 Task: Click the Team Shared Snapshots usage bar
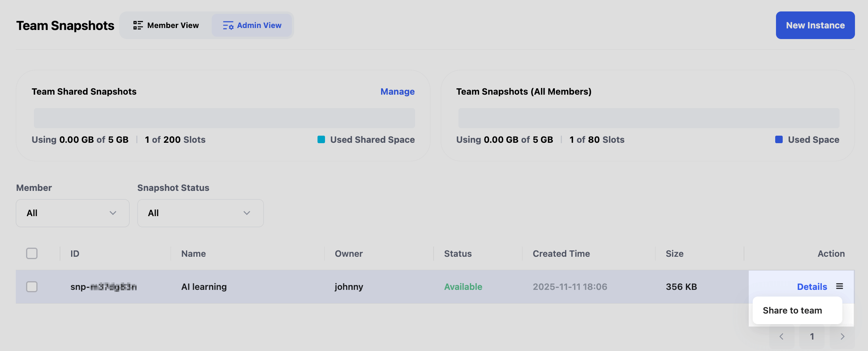(x=224, y=118)
